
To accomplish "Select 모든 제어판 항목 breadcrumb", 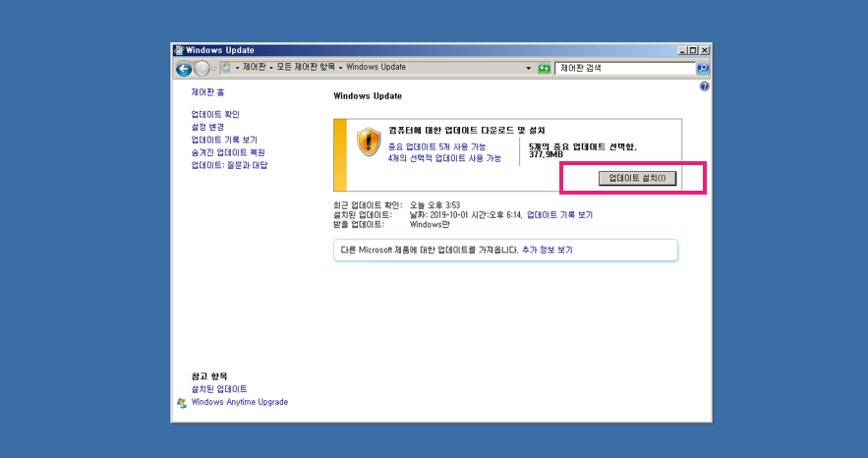I will coord(306,67).
